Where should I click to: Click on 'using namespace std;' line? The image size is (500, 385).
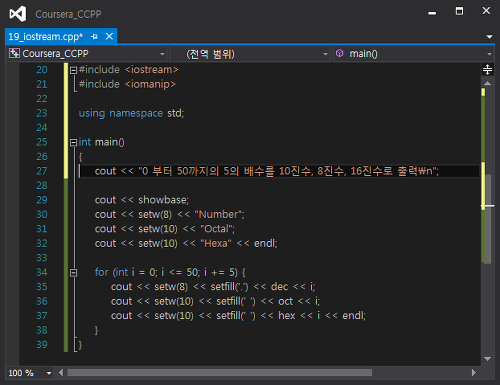point(131,114)
